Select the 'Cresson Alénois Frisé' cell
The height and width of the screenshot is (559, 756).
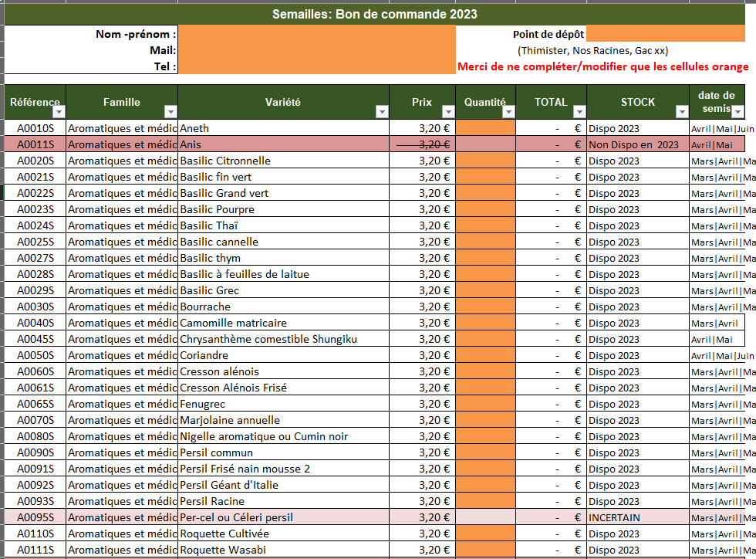pos(284,388)
